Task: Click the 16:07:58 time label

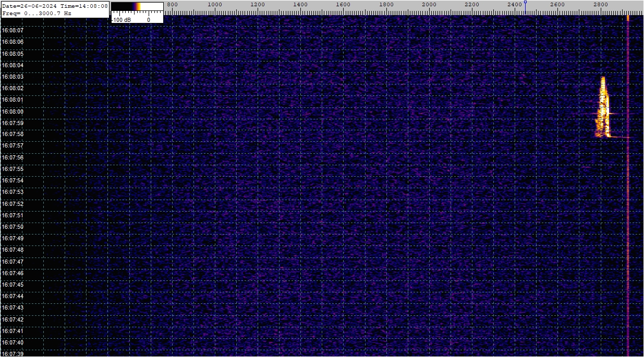Action: click(x=13, y=134)
